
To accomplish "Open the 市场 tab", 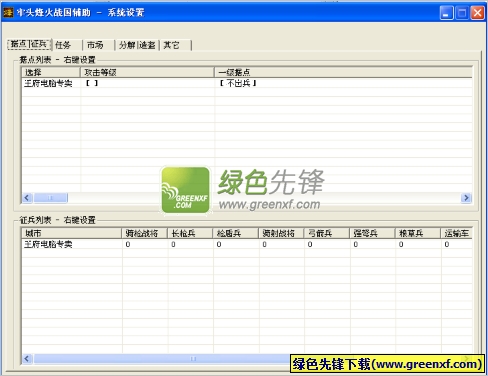I will click(98, 45).
